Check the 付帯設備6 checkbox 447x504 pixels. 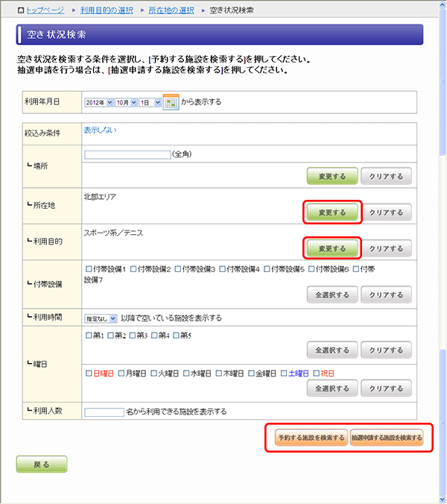click(311, 268)
